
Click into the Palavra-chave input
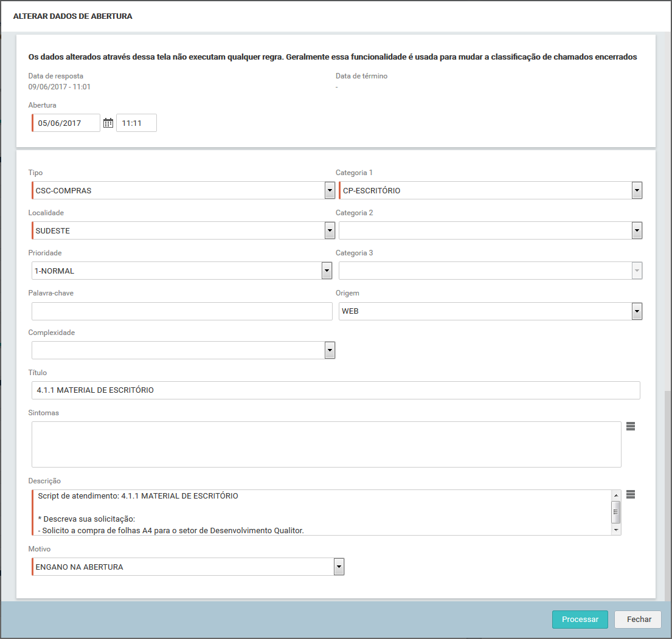point(182,311)
